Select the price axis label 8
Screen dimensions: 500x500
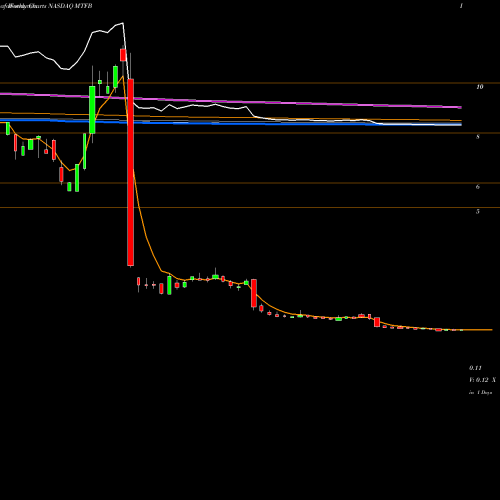pyautogui.click(x=478, y=137)
